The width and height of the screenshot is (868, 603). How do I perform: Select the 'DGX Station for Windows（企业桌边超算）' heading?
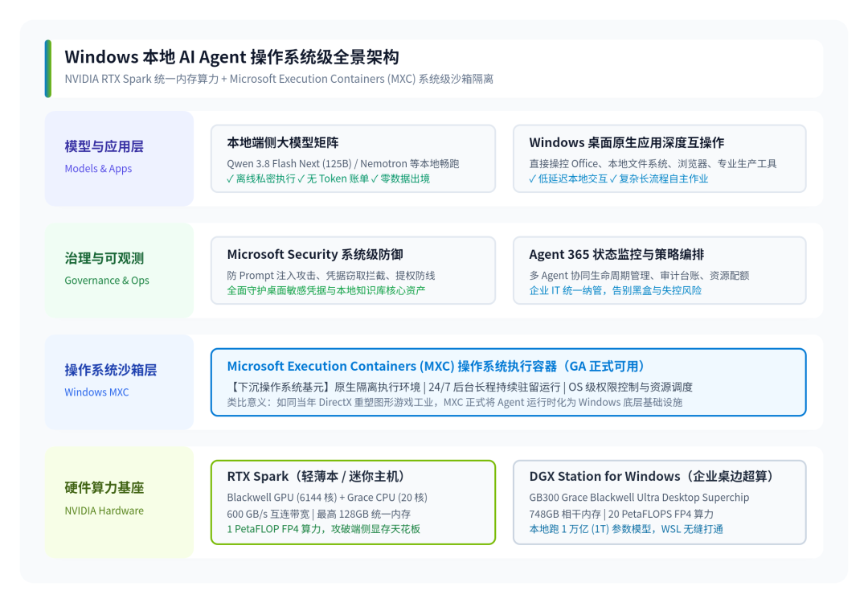pyautogui.click(x=652, y=476)
